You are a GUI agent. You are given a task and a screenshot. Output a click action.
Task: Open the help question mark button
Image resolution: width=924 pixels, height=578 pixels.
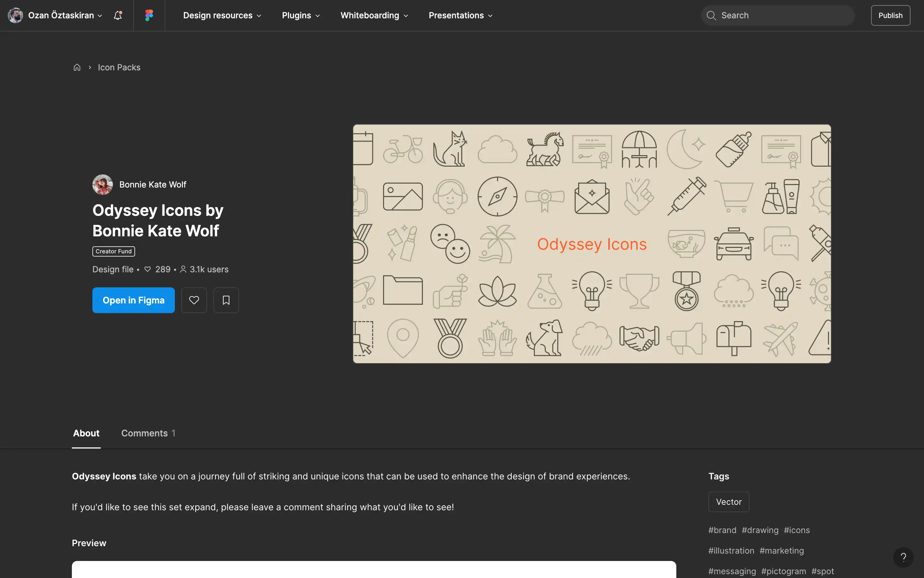pyautogui.click(x=903, y=557)
